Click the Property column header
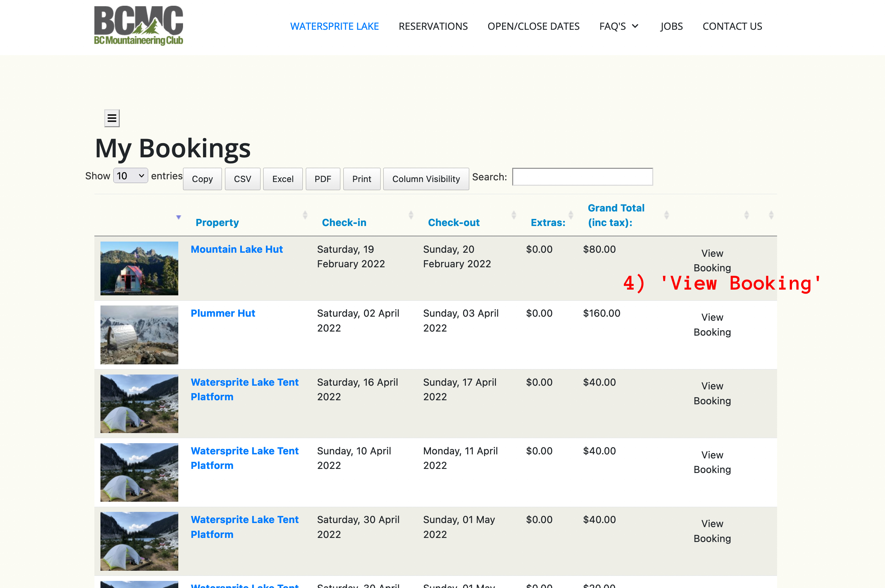The image size is (885, 588). click(217, 222)
